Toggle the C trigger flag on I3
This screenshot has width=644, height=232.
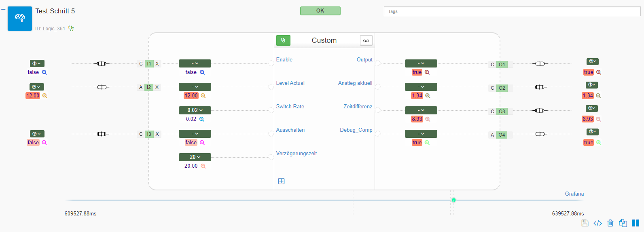[x=141, y=134]
